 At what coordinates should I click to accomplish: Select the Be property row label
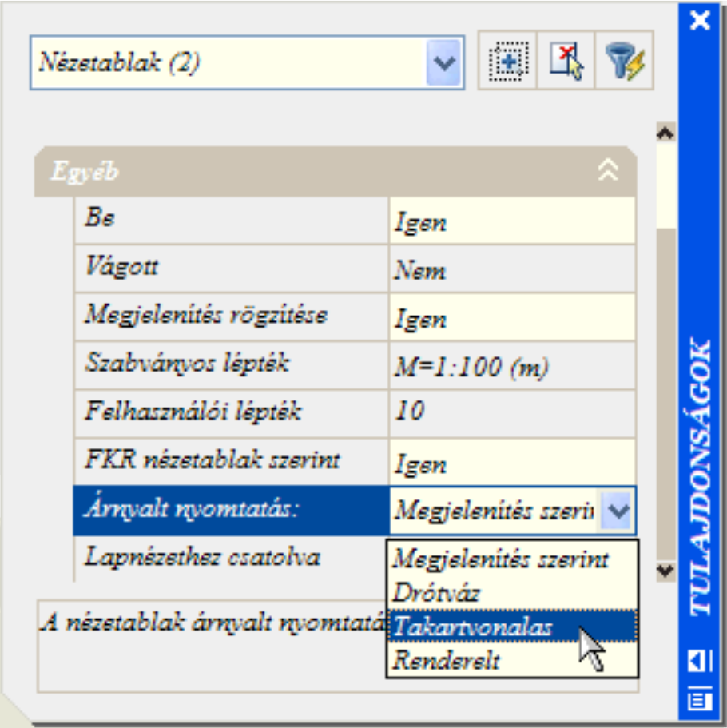[231, 221]
